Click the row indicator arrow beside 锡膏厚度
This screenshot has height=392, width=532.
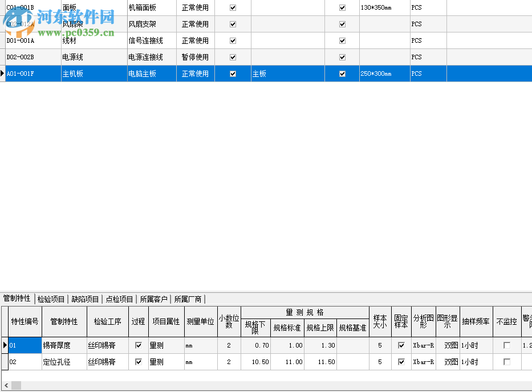click(x=4, y=345)
